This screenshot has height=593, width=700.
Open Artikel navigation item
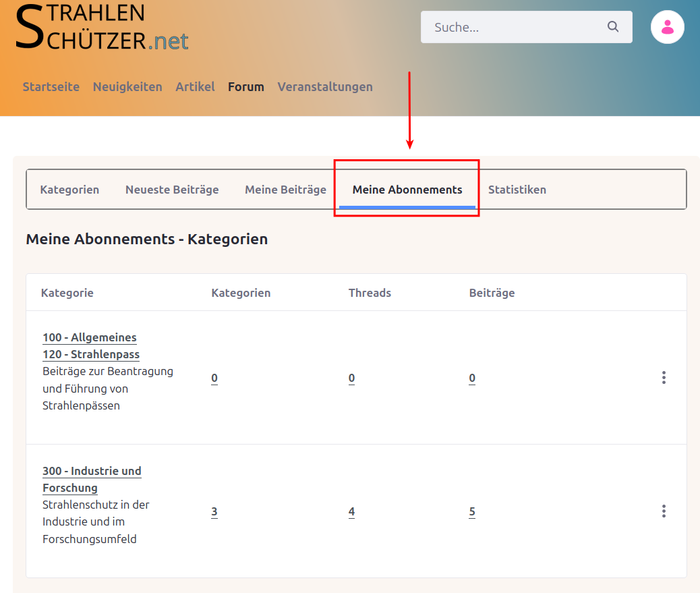[x=195, y=87]
